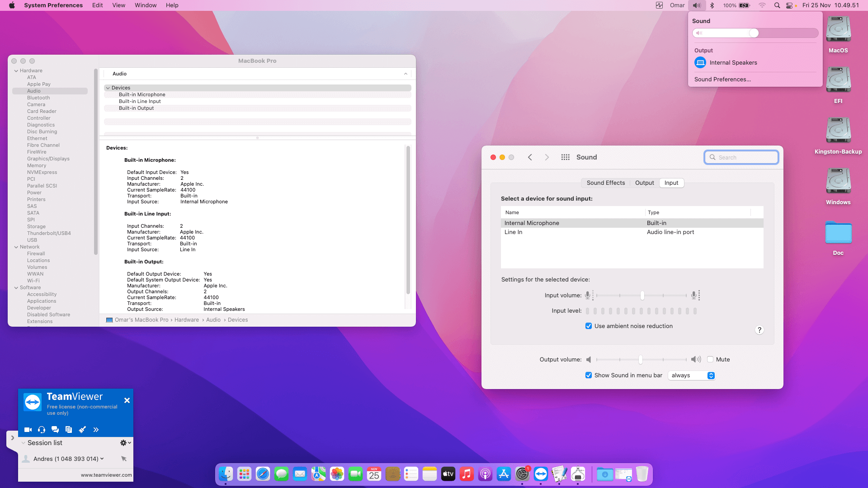Open TeamViewer gear settings dropdown
Viewport: 868px width, 488px height.
(x=125, y=443)
